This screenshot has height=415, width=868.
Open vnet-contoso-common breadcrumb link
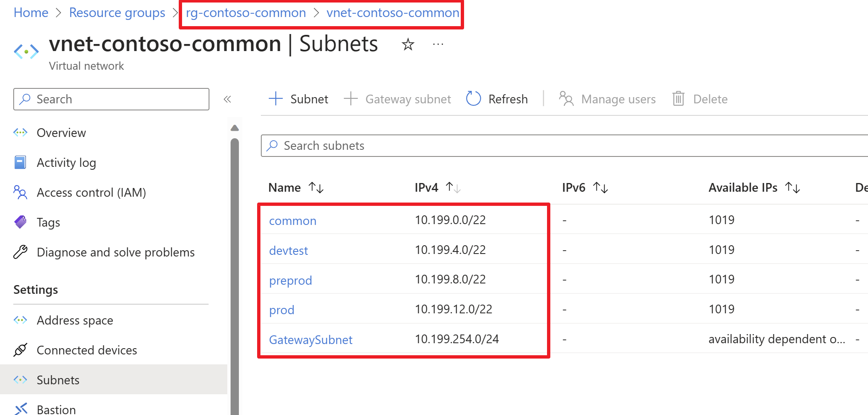[392, 13]
